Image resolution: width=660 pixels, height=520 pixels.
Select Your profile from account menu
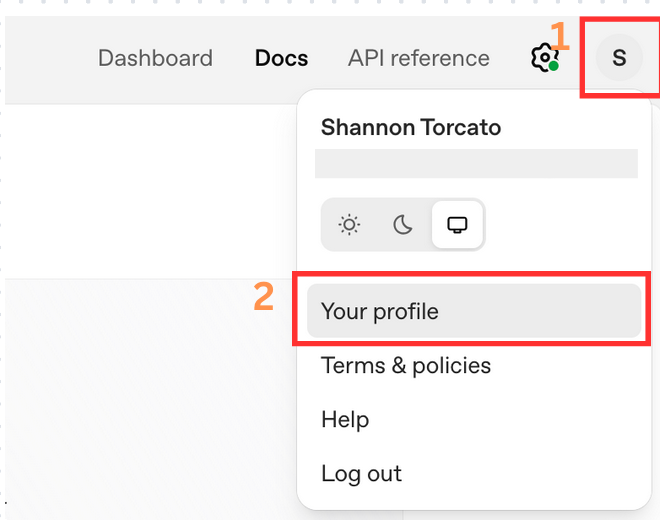pos(380,311)
